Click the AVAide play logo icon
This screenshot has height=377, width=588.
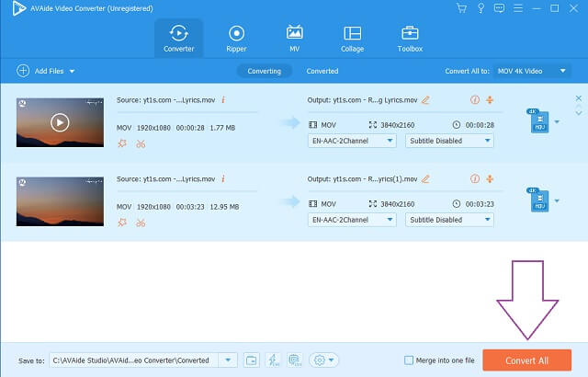18,8
